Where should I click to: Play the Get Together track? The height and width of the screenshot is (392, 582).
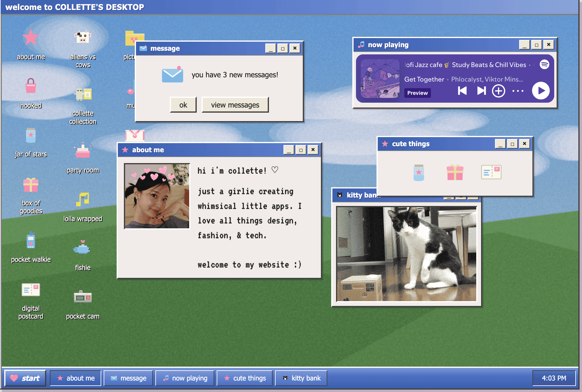click(x=541, y=91)
